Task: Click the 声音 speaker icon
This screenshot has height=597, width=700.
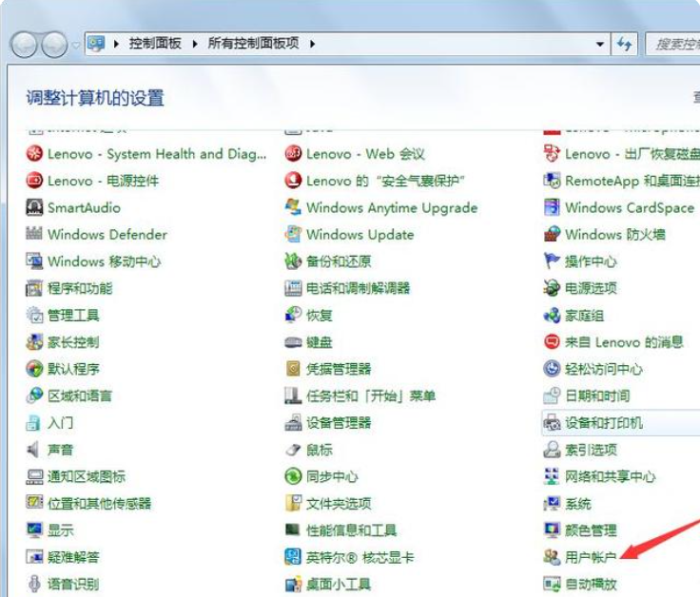Action: (34, 450)
